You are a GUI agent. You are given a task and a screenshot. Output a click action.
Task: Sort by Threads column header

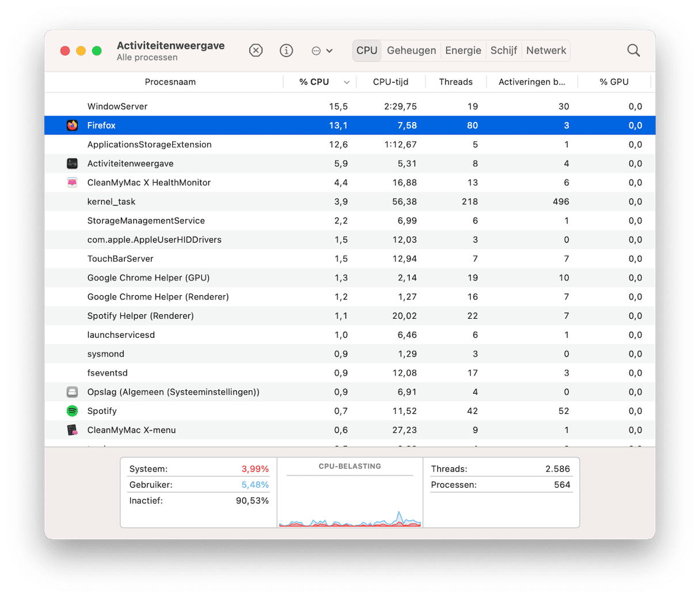click(x=456, y=82)
